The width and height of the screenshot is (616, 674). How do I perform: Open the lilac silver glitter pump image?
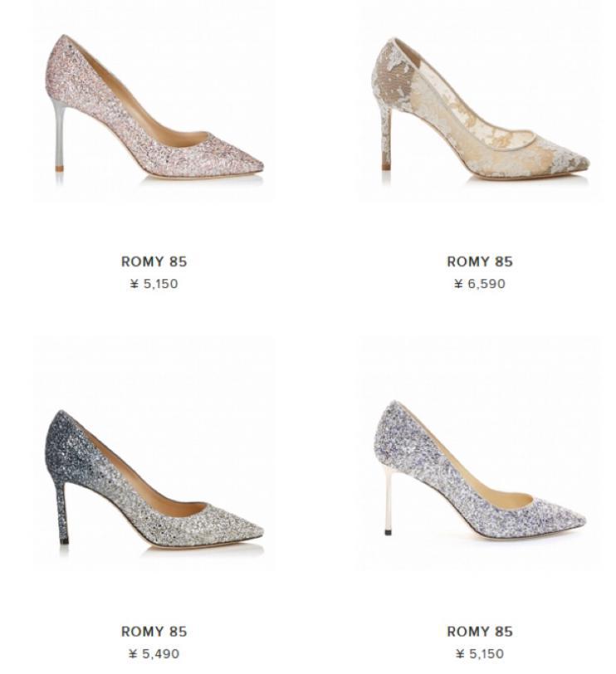pyautogui.click(x=480, y=470)
